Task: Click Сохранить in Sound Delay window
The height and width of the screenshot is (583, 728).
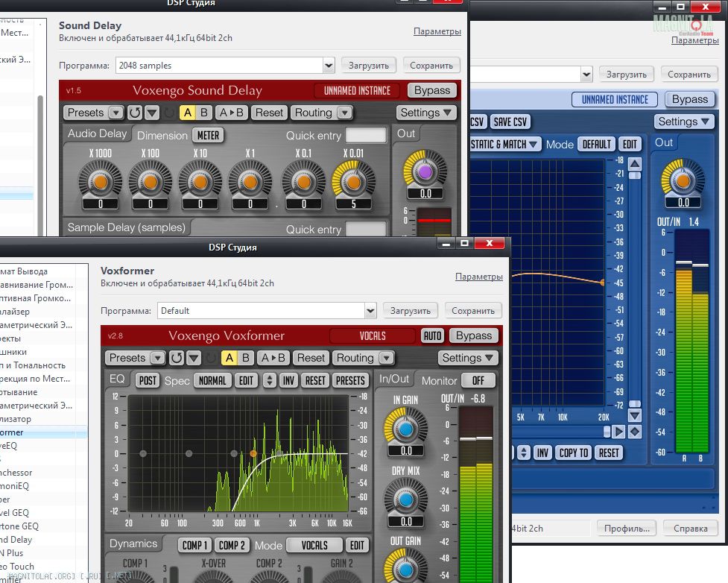Action: click(x=431, y=66)
